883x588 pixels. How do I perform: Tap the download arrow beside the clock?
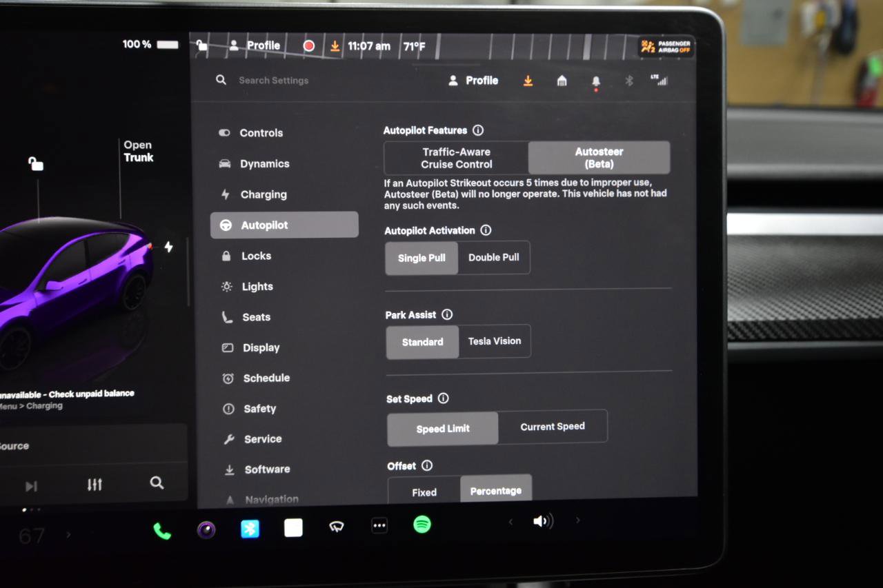click(x=335, y=46)
